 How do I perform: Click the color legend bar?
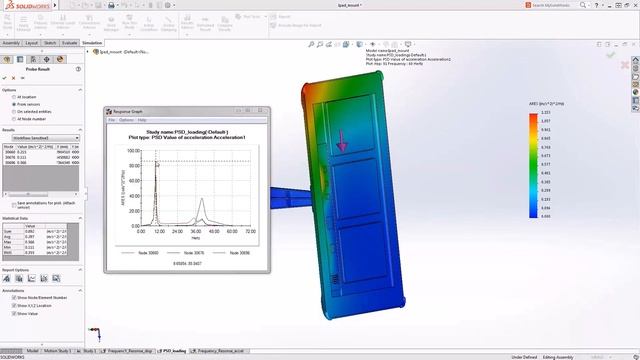[x=533, y=165]
